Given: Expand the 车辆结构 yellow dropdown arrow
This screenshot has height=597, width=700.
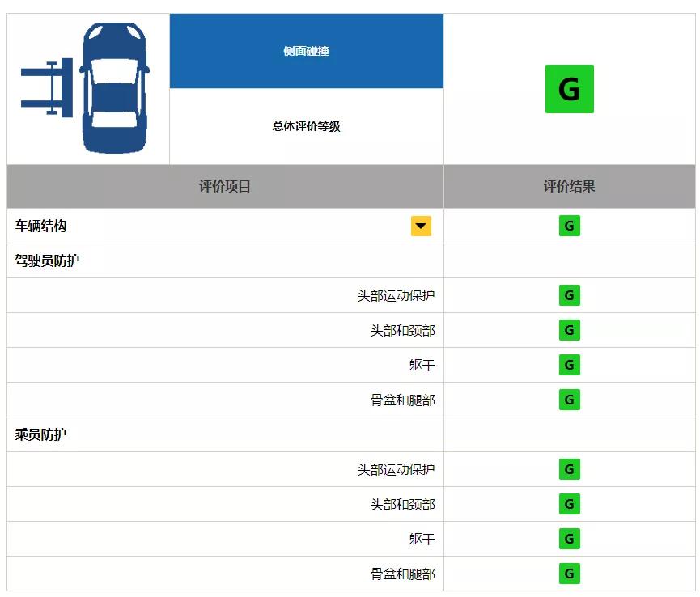Looking at the screenshot, I should point(421,227).
